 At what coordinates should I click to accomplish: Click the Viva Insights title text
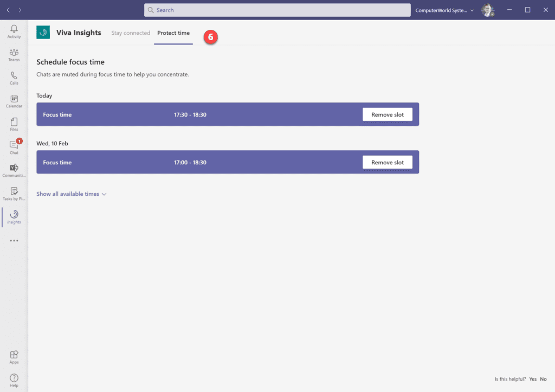coord(79,33)
